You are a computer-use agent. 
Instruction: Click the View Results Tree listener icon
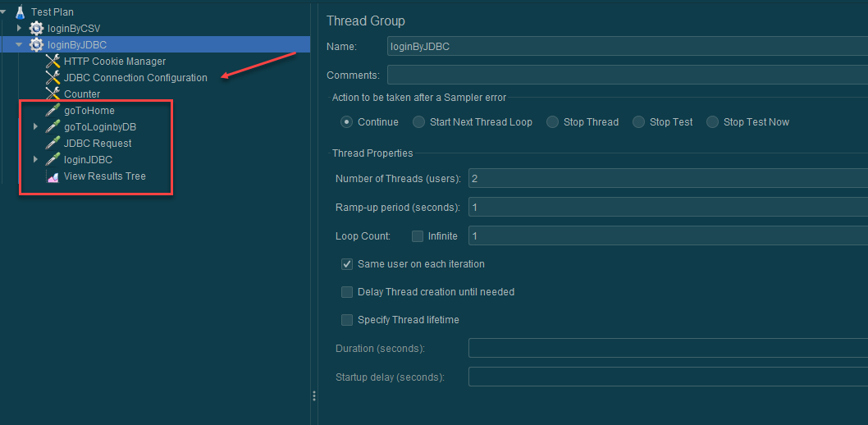[53, 176]
